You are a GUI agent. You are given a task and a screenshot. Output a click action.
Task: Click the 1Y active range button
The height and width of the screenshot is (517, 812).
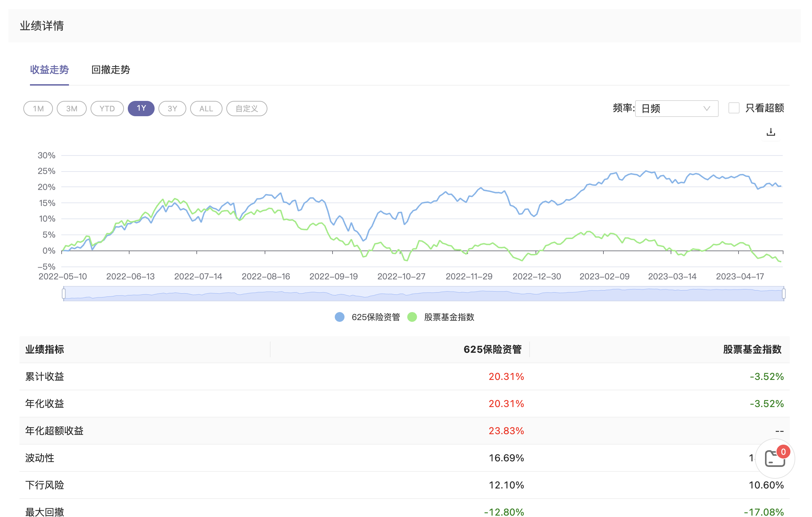click(x=141, y=109)
